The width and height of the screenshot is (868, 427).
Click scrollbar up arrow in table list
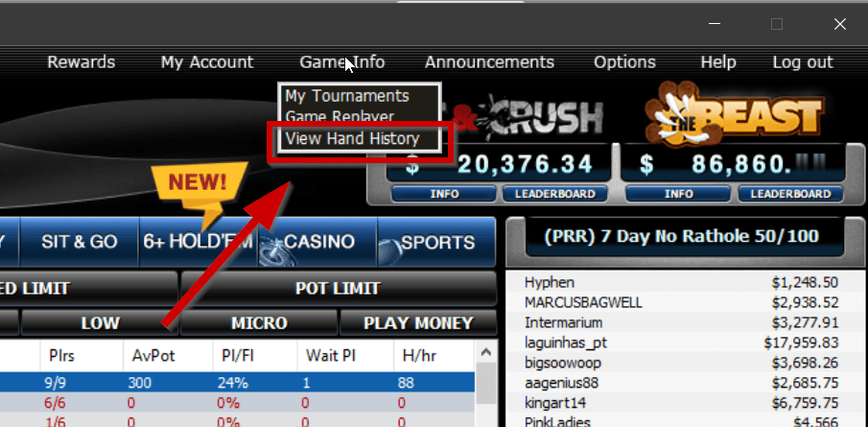486,352
